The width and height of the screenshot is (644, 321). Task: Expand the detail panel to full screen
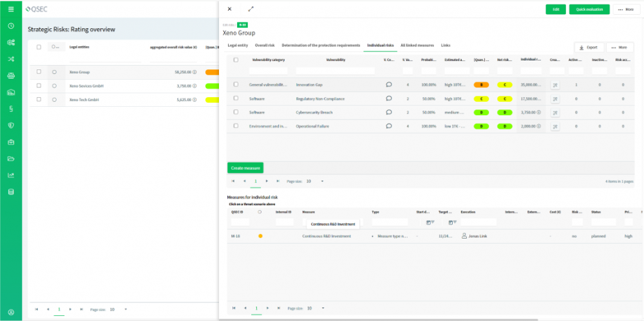tap(251, 9)
